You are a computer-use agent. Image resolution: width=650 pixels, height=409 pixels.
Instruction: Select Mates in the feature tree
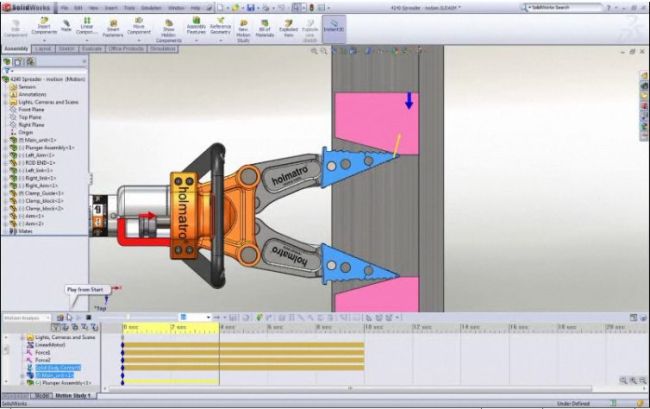[25, 231]
